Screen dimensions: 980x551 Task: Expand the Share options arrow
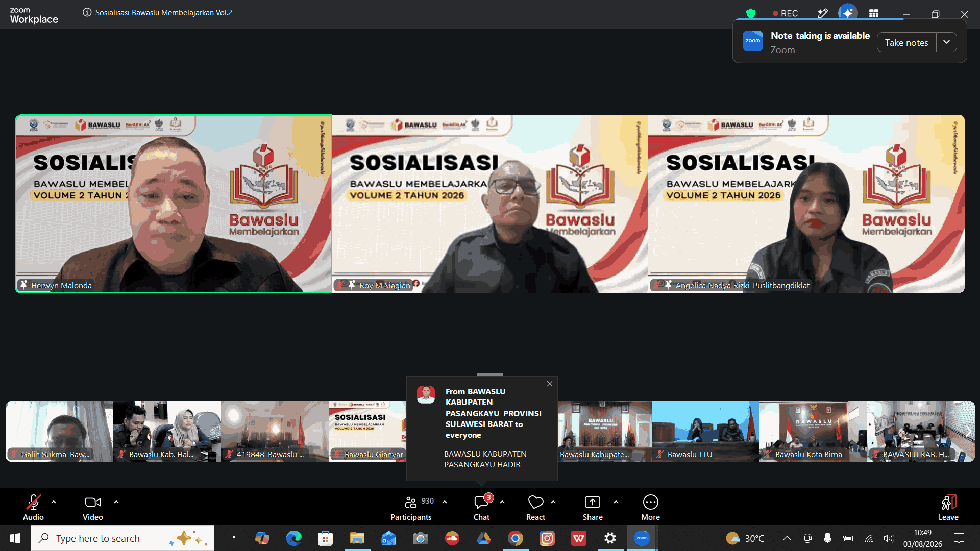coord(616,502)
